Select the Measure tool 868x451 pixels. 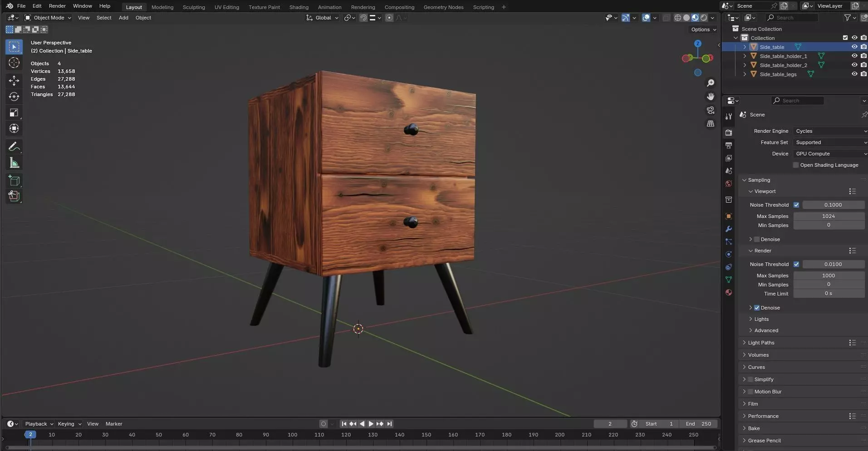click(x=14, y=162)
